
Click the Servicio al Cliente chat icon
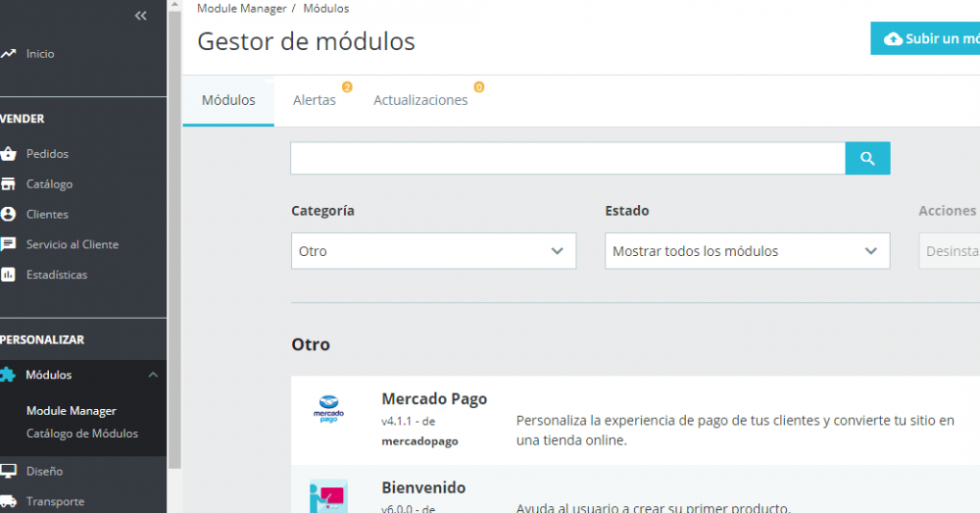coord(8,244)
